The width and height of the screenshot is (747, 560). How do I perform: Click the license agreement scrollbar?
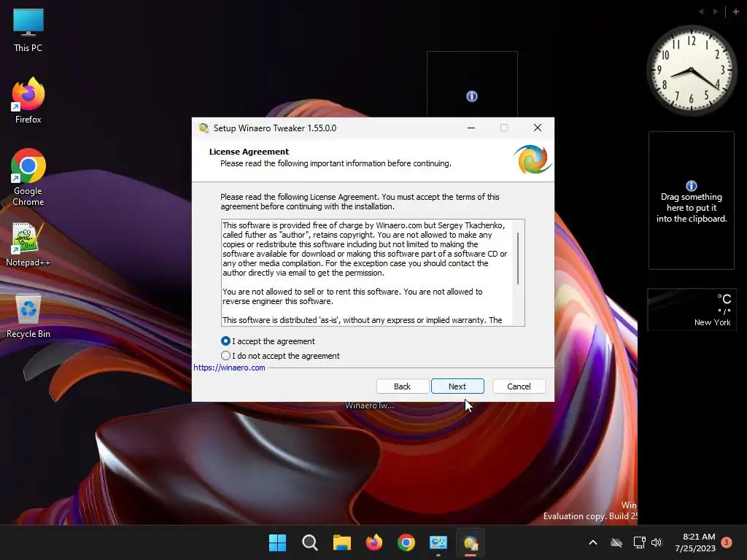pyautogui.click(x=518, y=258)
